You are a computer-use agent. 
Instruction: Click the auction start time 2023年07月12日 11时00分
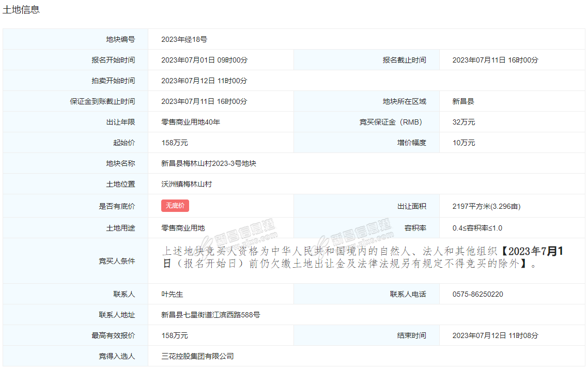204,81
